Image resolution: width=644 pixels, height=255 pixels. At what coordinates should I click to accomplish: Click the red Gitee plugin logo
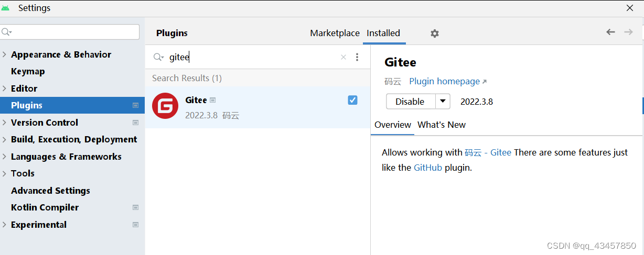[165, 106]
